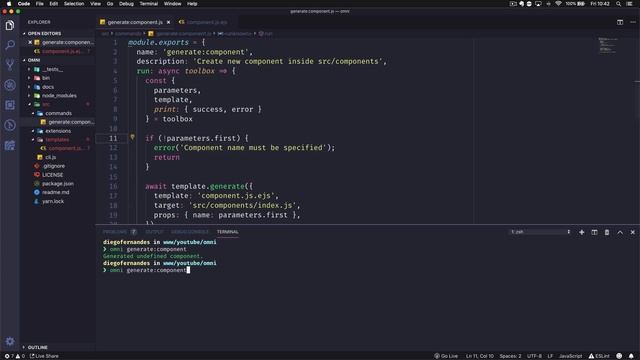The width and height of the screenshot is (640, 360).
Task: Open the bottom-most activity bar view icon
Action: coord(10,145)
